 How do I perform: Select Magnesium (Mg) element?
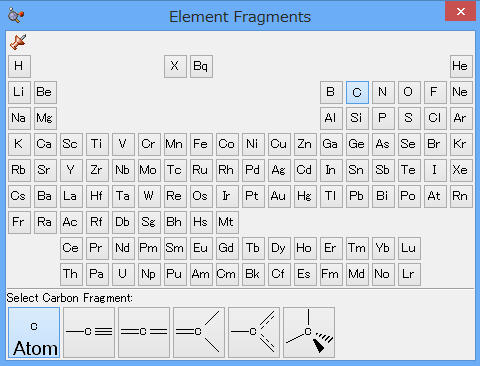tap(45, 118)
